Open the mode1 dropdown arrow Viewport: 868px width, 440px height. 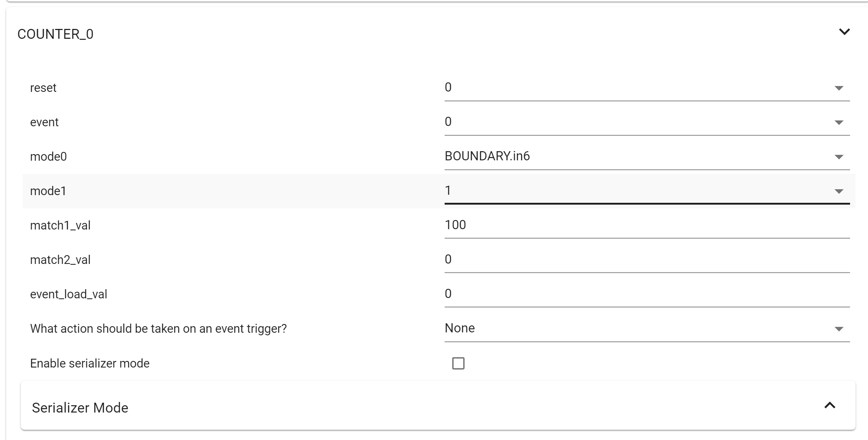tap(839, 191)
